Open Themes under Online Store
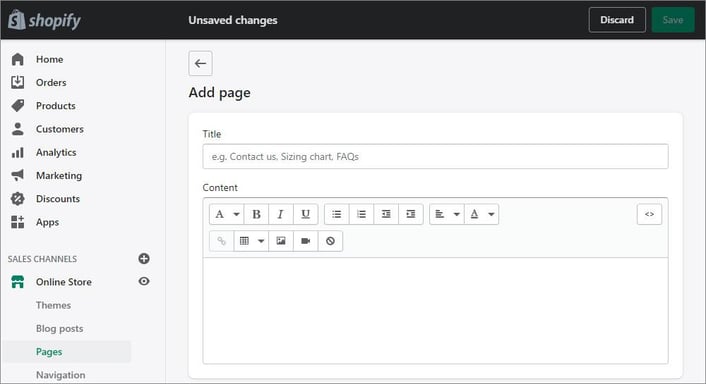Image resolution: width=706 pixels, height=384 pixels. pos(54,305)
